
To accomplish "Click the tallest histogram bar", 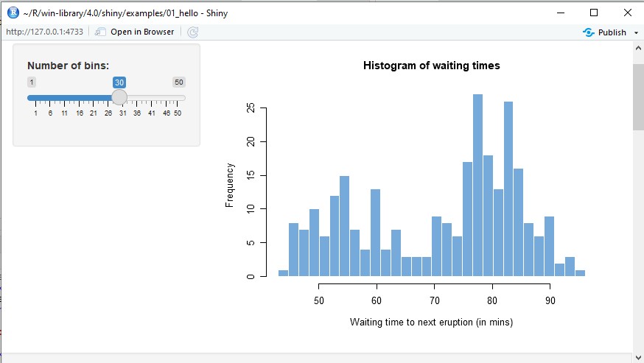I will coord(477,184).
